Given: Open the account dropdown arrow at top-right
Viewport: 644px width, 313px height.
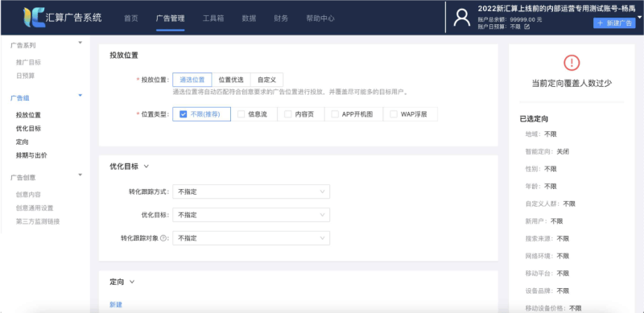Looking at the screenshot, I should (x=640, y=17).
